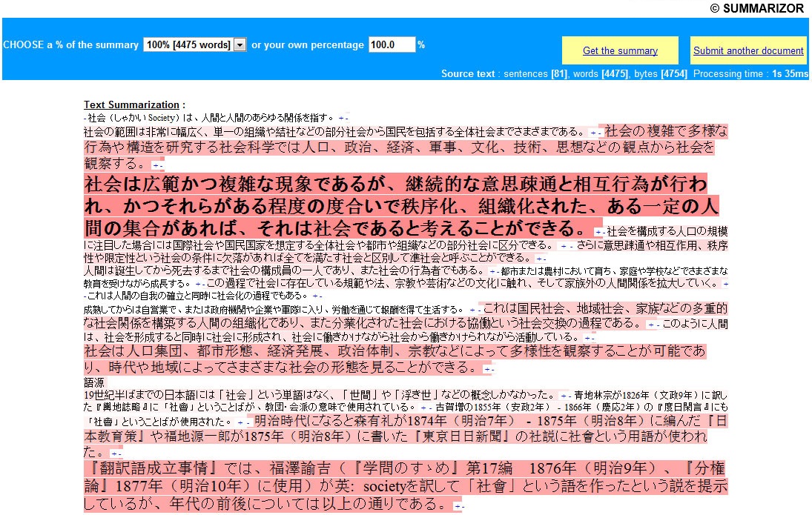Click the minus icon after sentence ending 関係を指す。

pyautogui.click(x=346, y=119)
